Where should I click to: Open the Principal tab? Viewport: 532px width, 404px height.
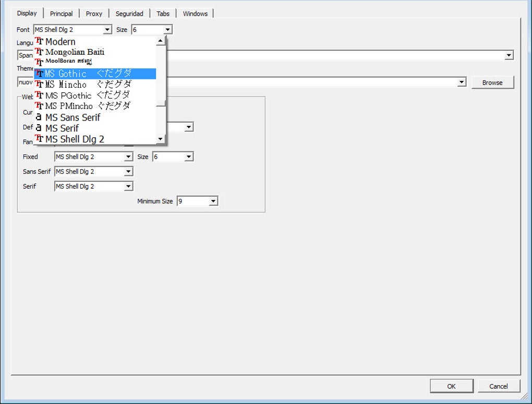[61, 14]
